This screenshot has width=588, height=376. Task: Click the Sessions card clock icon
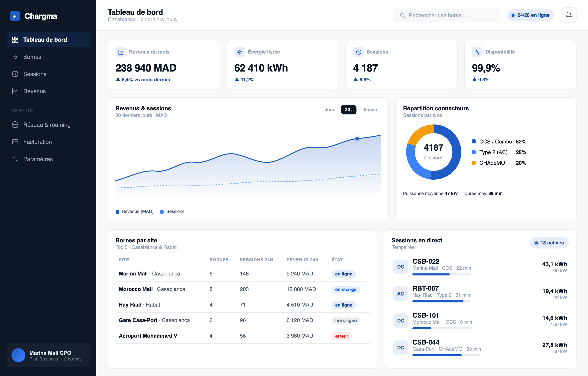[x=359, y=52]
